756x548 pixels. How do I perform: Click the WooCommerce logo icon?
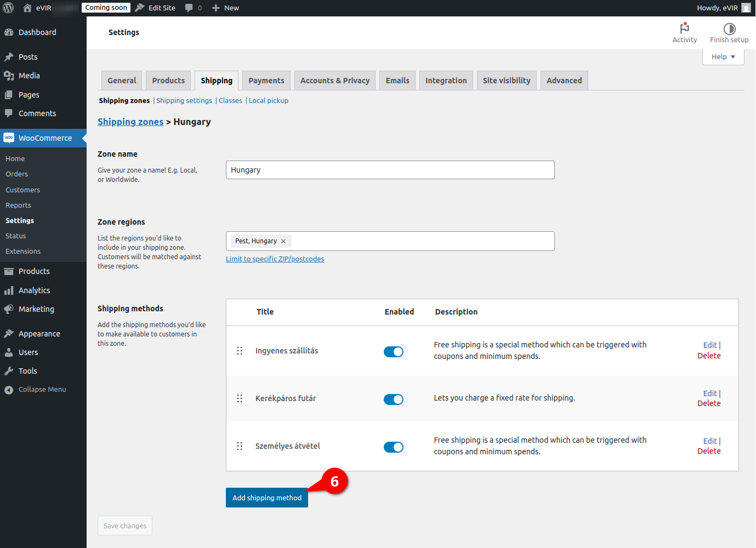pyautogui.click(x=9, y=138)
